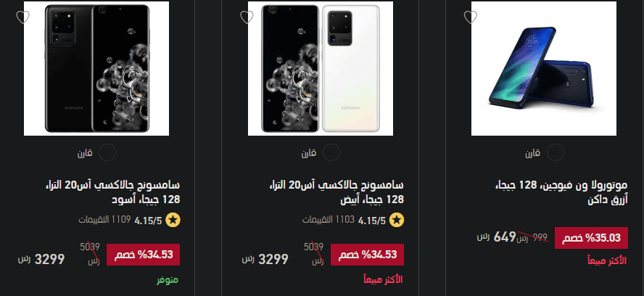Toggle compare circle for white Galaxy S20 Ultra
644x296 pixels.
[331, 153]
